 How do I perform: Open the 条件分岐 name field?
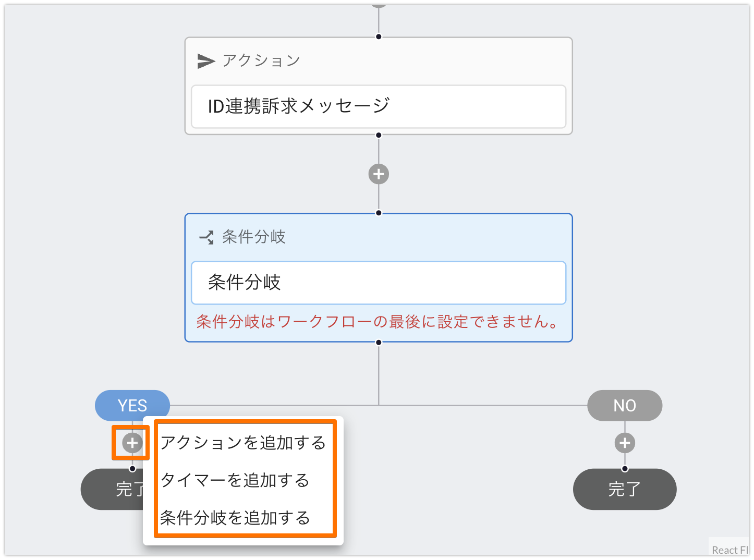379,283
